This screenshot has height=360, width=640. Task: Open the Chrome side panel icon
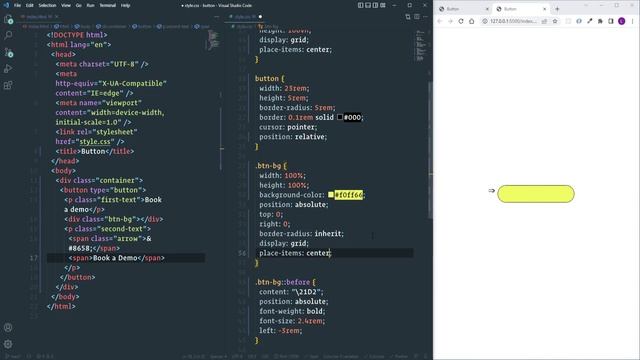611,21
